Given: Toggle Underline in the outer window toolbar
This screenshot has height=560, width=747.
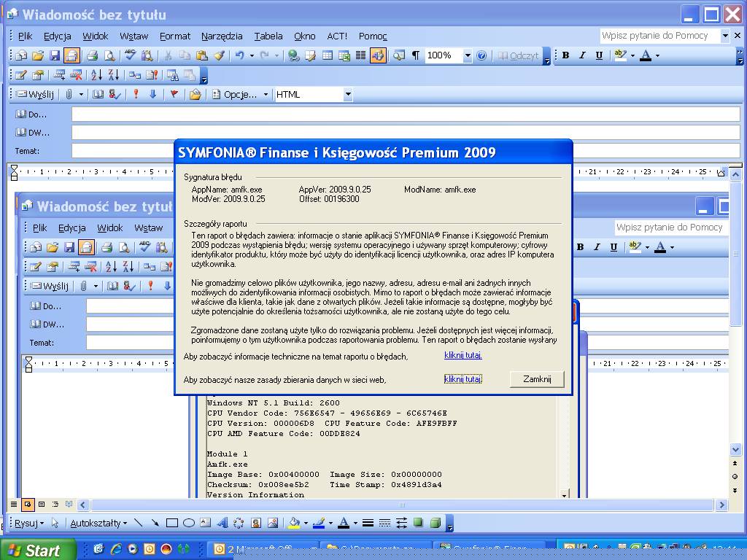Looking at the screenshot, I should [599, 55].
